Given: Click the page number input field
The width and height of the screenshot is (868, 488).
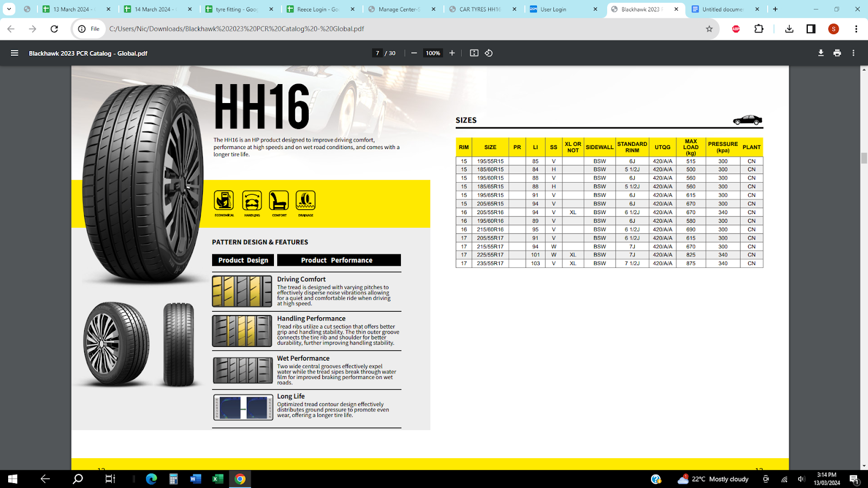Looking at the screenshot, I should coord(377,53).
